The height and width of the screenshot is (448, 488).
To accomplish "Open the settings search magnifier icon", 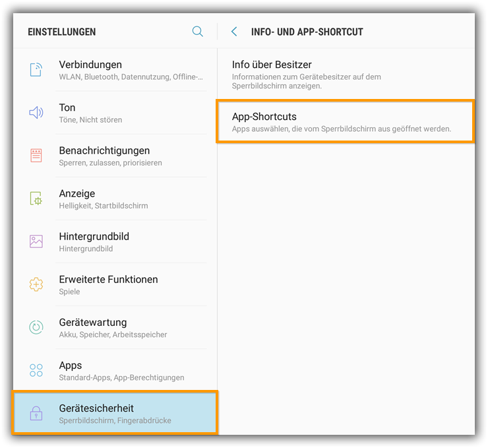I will pos(198,32).
